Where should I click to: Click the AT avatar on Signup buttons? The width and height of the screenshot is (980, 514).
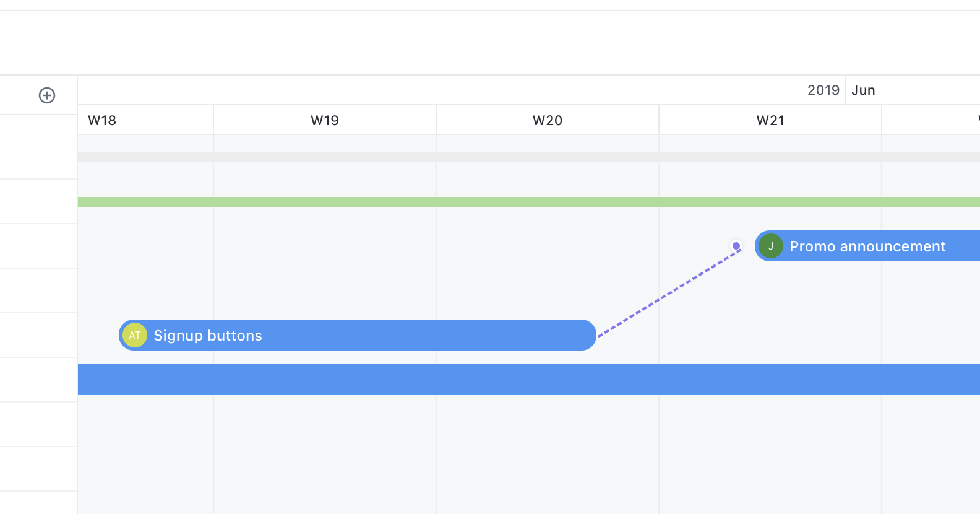pyautogui.click(x=135, y=335)
